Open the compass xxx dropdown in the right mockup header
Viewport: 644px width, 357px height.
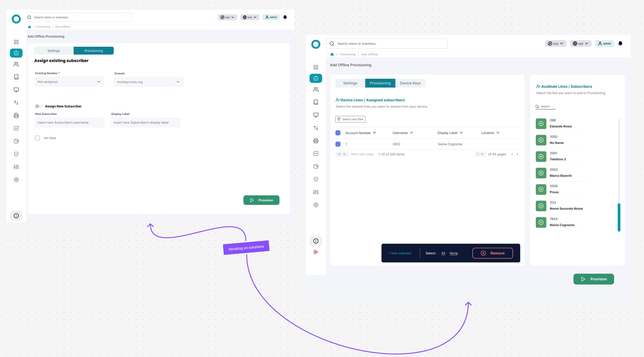tap(556, 43)
